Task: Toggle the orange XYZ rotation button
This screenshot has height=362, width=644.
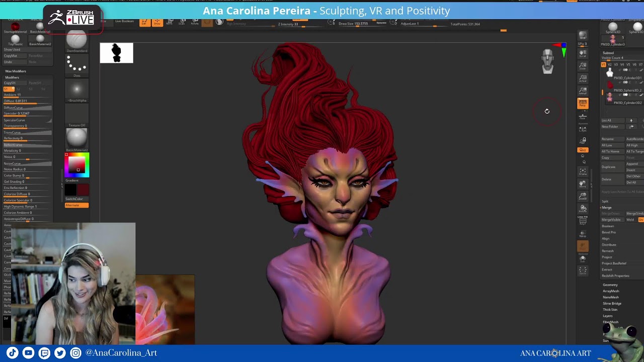Action: pyautogui.click(x=583, y=150)
